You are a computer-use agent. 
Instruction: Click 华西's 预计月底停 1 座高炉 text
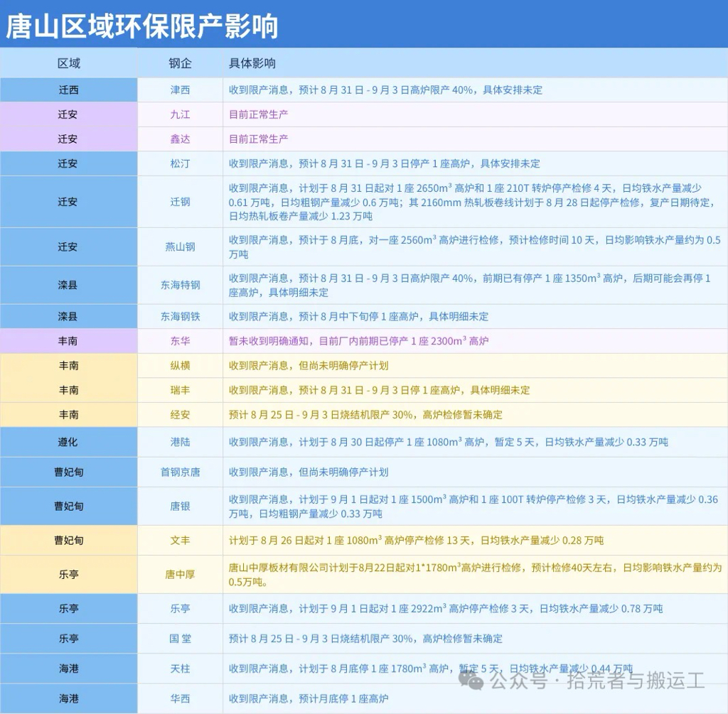(309, 698)
